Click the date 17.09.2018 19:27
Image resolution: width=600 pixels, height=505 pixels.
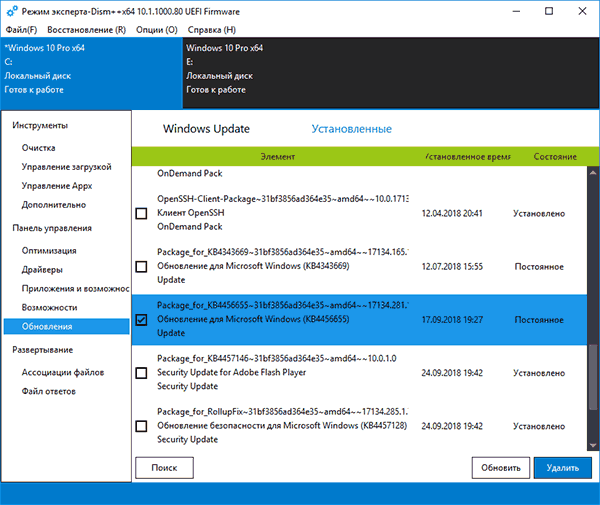click(452, 320)
